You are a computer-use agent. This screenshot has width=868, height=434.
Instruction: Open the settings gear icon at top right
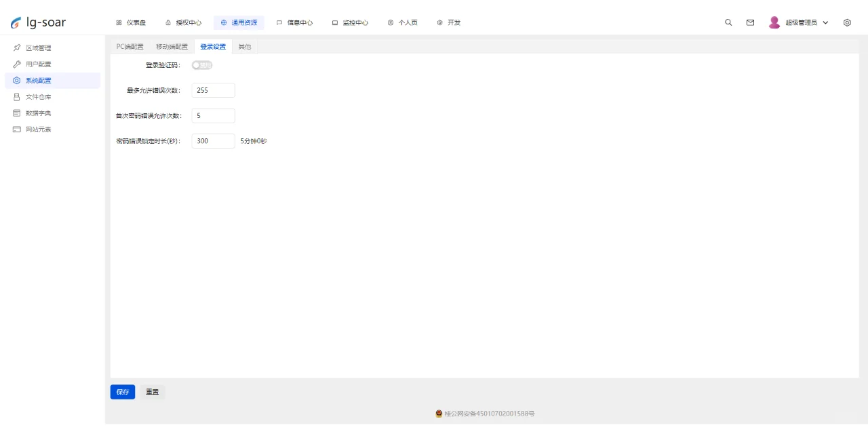847,22
